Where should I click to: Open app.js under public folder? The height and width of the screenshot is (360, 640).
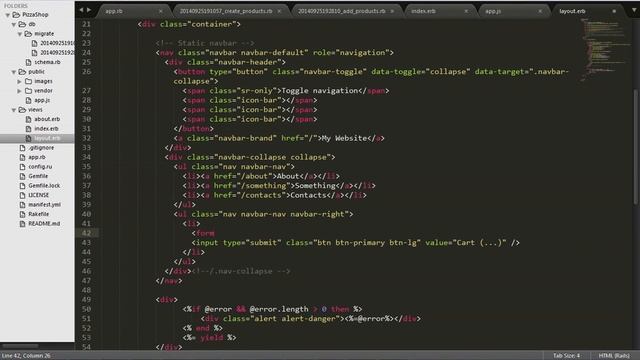[x=42, y=100]
